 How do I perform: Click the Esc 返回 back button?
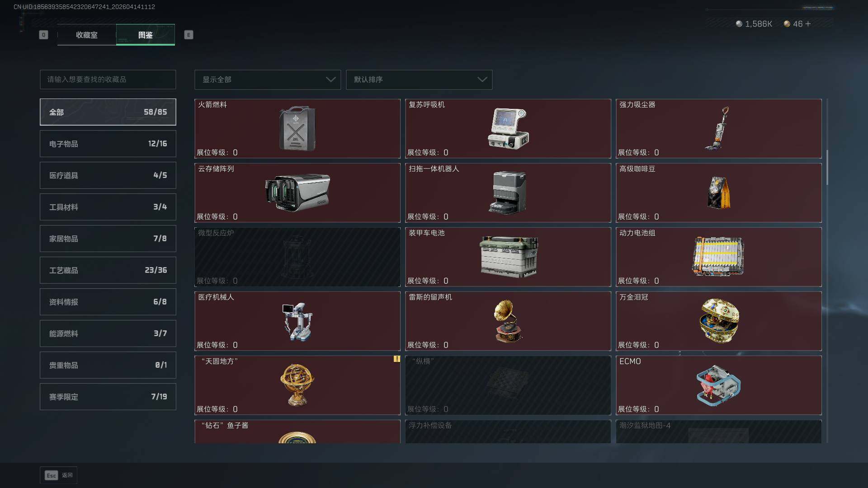(x=58, y=475)
